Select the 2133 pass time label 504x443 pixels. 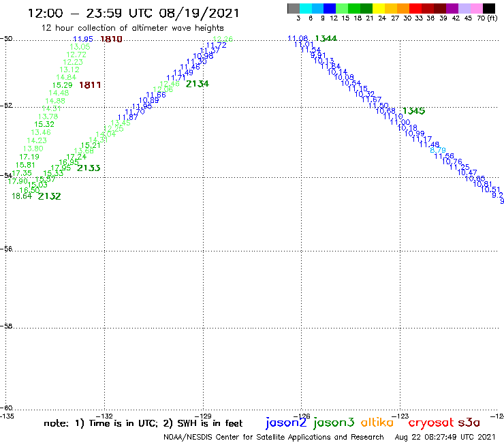tap(89, 168)
